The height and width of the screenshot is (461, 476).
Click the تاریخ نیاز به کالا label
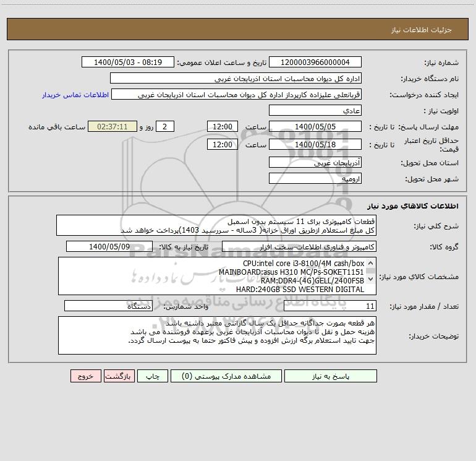coord(184,247)
